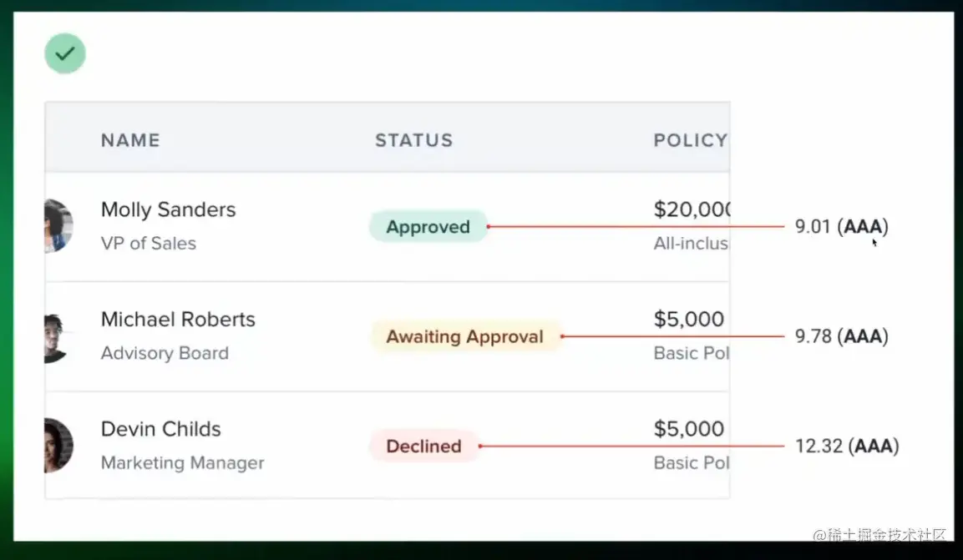
Task: Click the Marketing Manager subtitle text
Action: [182, 463]
